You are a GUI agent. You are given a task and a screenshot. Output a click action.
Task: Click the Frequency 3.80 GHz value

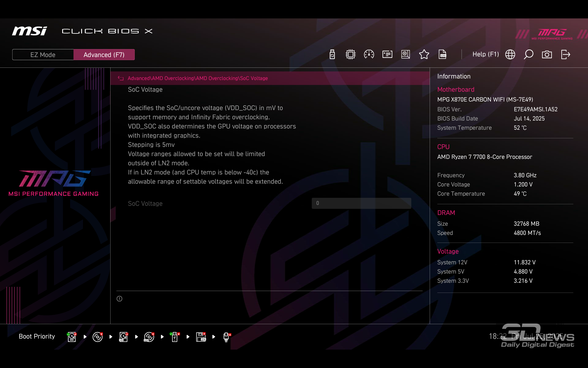pos(525,175)
